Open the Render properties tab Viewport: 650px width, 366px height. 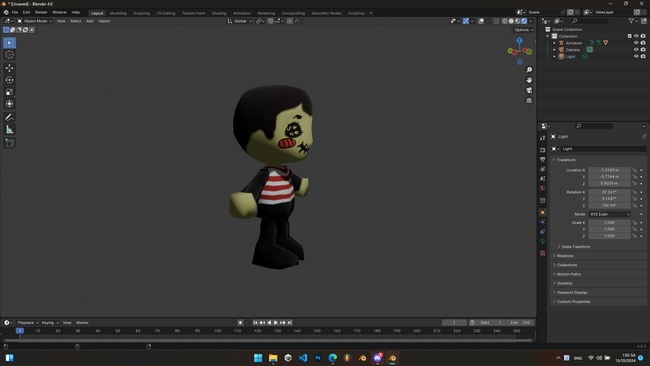coord(543,150)
